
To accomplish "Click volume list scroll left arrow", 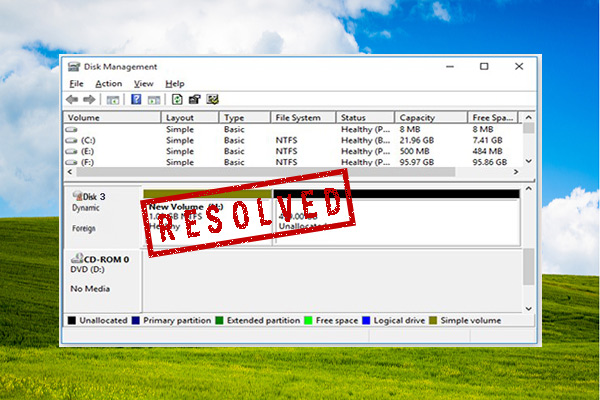I will tap(70, 172).
